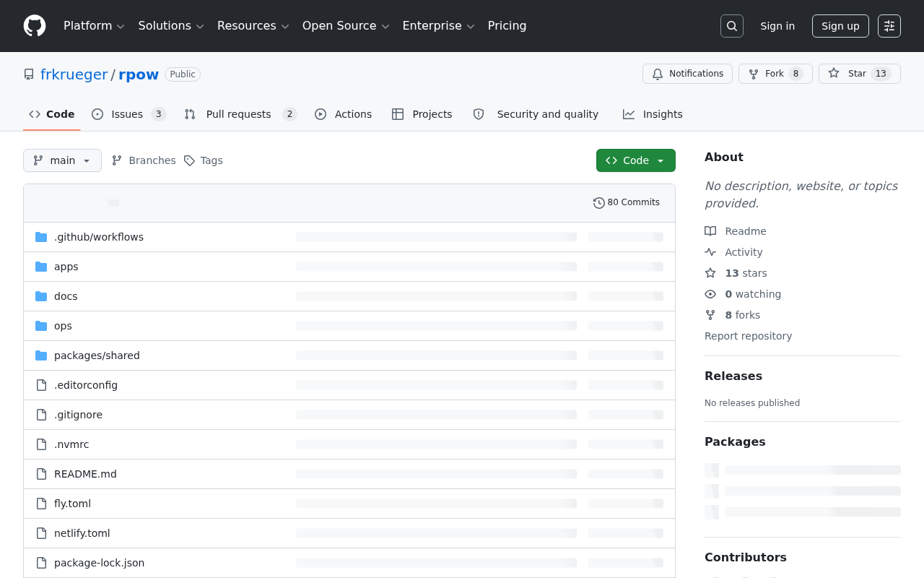
Task: Expand the Open Source menu
Action: (346, 26)
